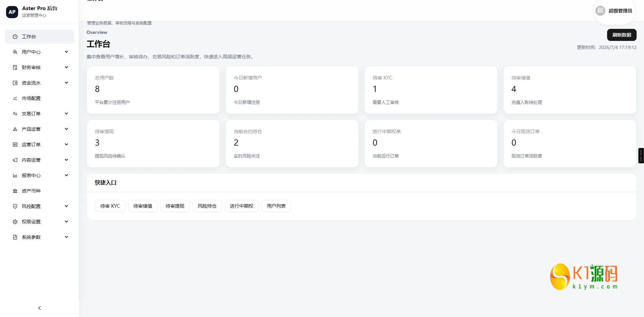644x317 pixels.
Task: Click the 风控配置 shield icon
Action: pyautogui.click(x=15, y=206)
